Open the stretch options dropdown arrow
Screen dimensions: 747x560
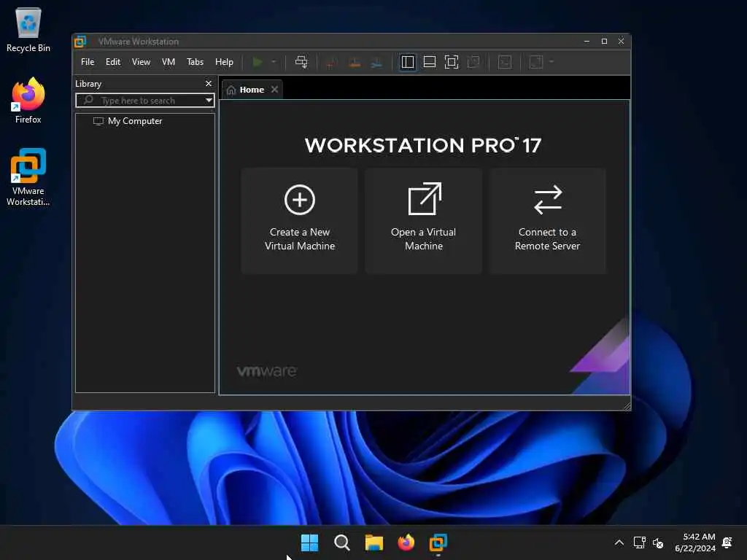pyautogui.click(x=551, y=62)
